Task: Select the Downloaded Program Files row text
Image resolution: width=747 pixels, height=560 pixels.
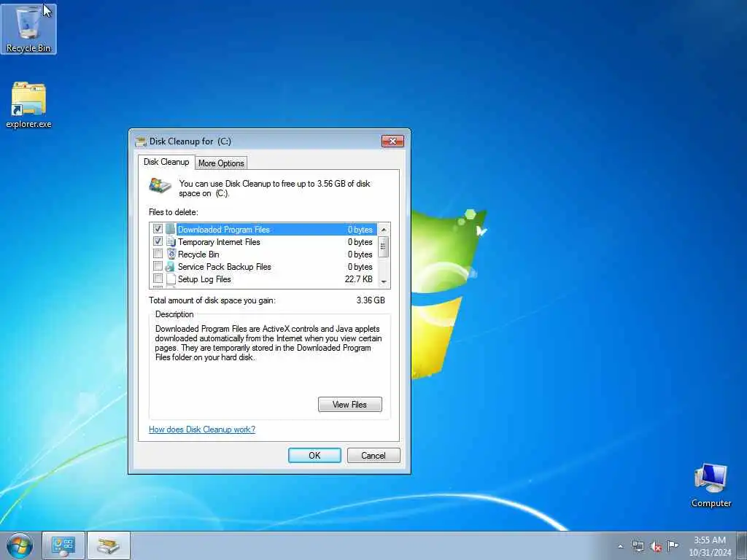Action: point(224,230)
